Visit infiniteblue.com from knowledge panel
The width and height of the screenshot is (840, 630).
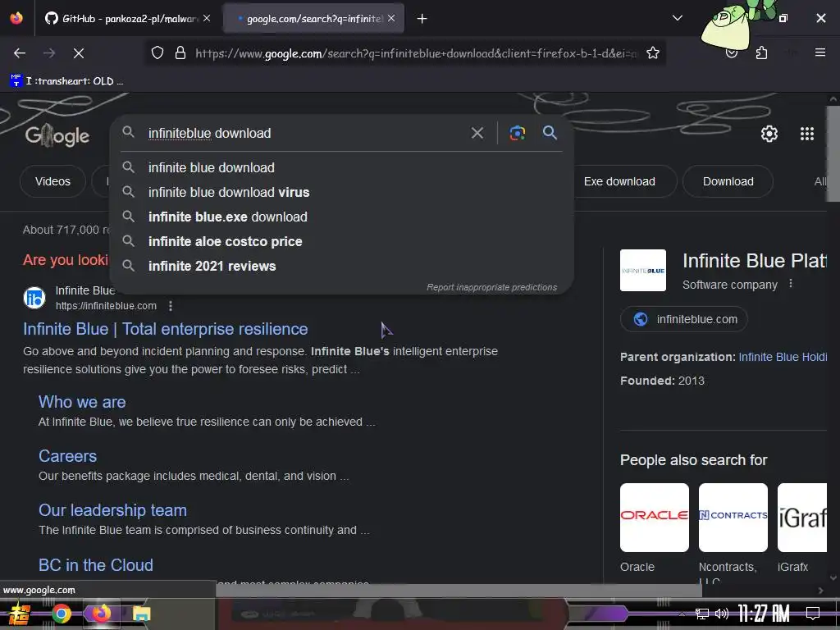pyautogui.click(x=684, y=319)
